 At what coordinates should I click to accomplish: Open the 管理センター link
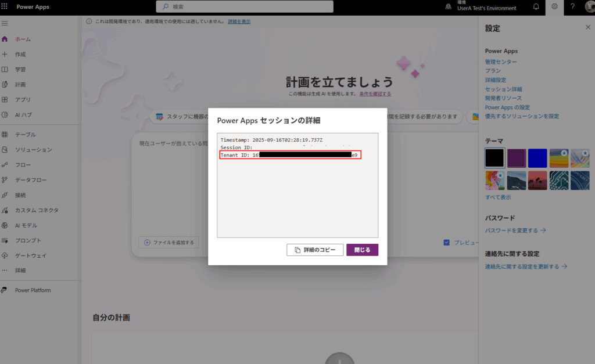click(x=500, y=62)
